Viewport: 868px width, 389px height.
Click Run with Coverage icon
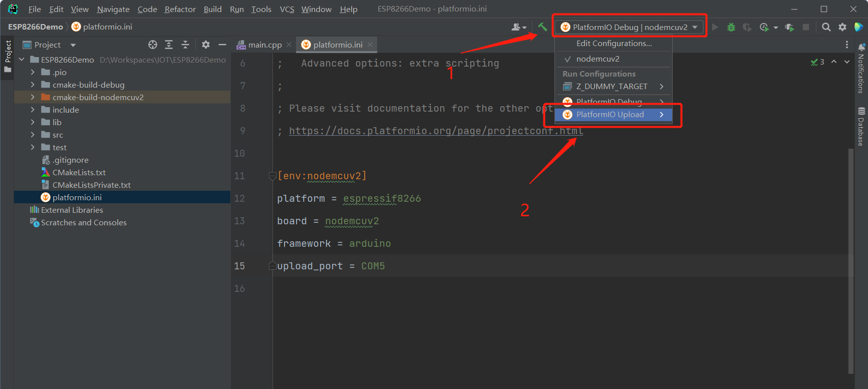747,27
